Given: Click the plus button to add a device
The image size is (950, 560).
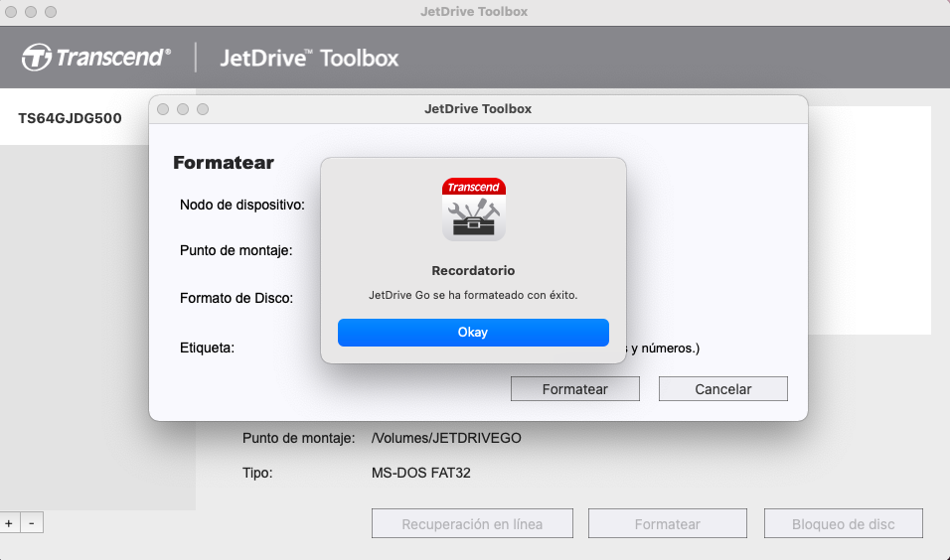Looking at the screenshot, I should pos(9,523).
